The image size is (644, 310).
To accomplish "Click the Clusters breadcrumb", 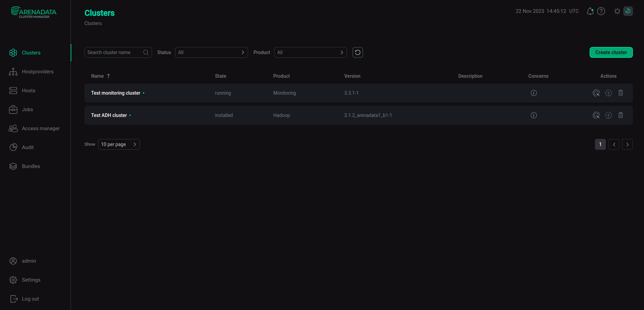I will (x=93, y=23).
